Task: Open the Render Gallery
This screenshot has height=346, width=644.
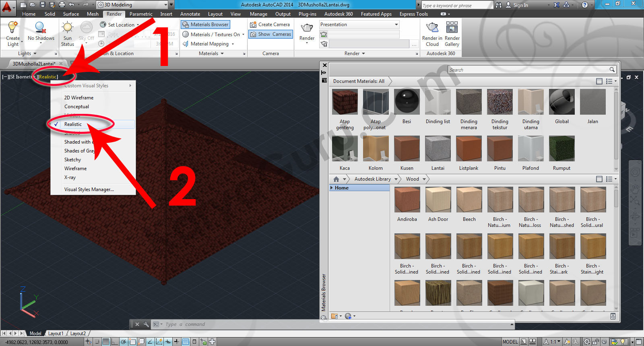Action: click(452, 28)
